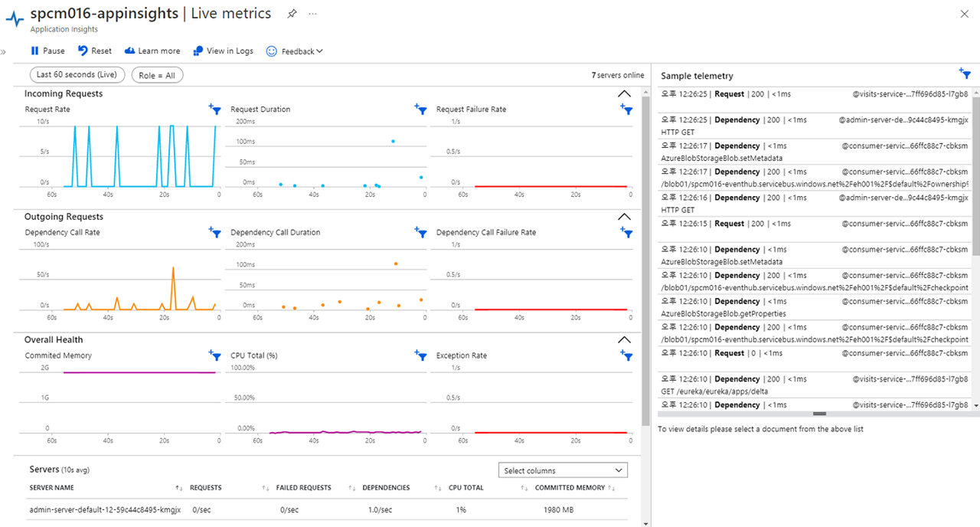Open the more options ellipsis by title

click(312, 14)
